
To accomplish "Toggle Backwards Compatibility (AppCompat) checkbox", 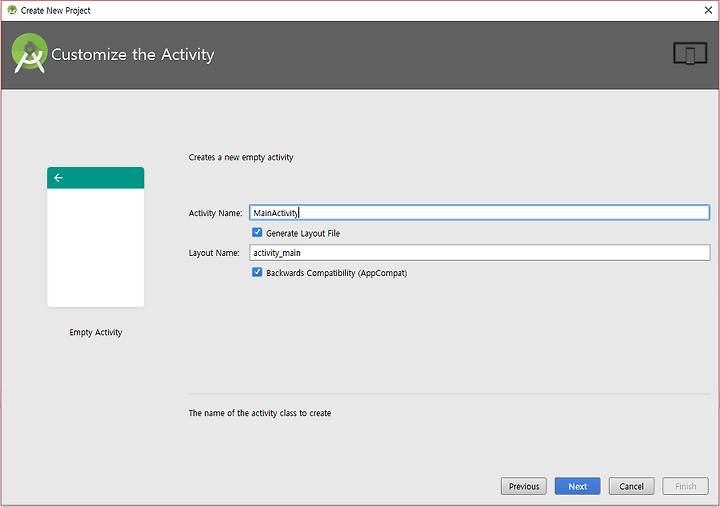I will (x=257, y=272).
